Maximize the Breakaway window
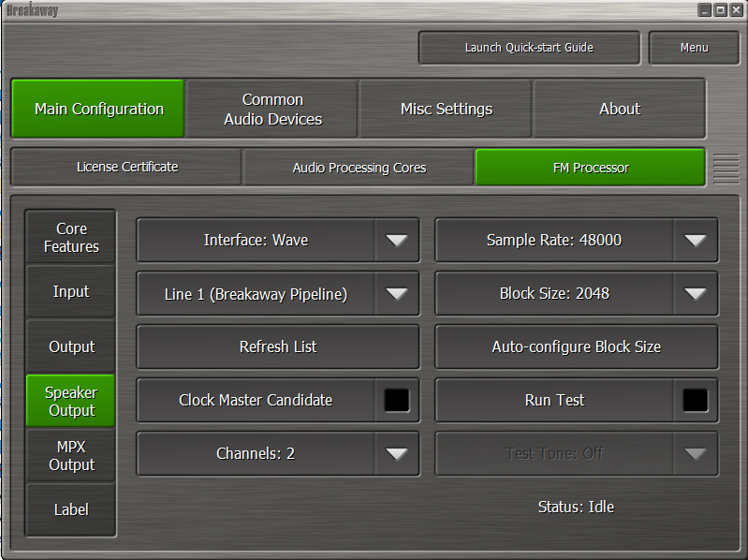The image size is (748, 560). tap(720, 9)
